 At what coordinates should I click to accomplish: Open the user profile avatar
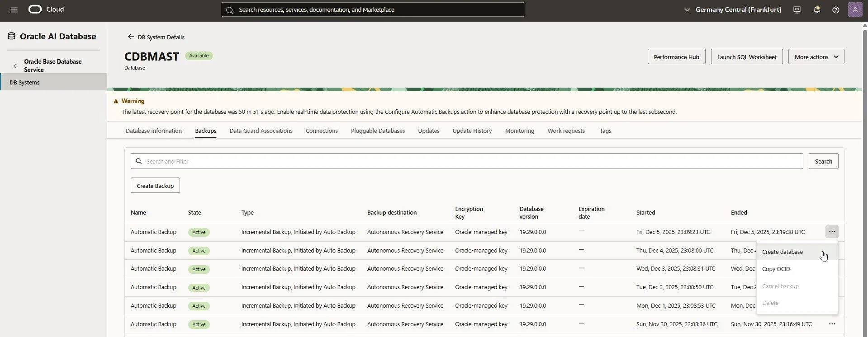point(855,9)
